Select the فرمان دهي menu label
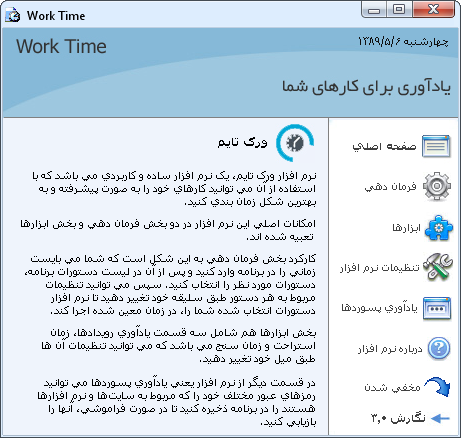The image size is (461, 438). (x=390, y=187)
